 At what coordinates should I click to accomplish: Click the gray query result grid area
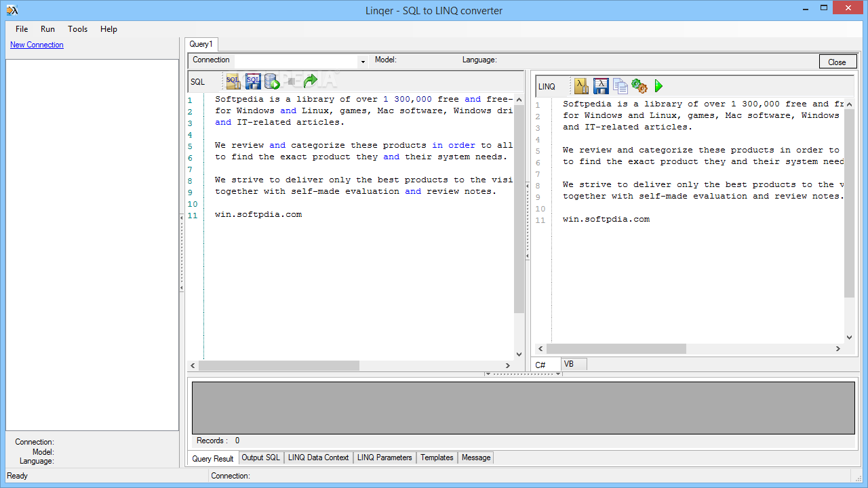point(523,407)
